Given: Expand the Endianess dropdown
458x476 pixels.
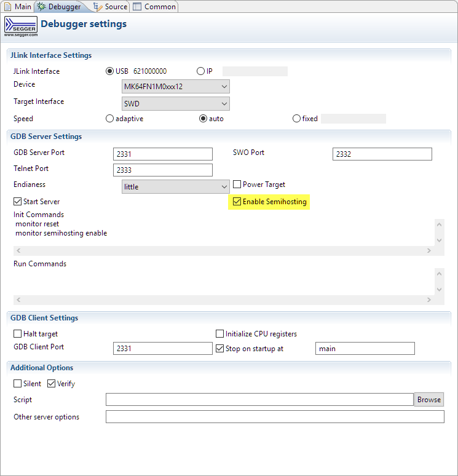Looking at the screenshot, I should click(176, 186).
